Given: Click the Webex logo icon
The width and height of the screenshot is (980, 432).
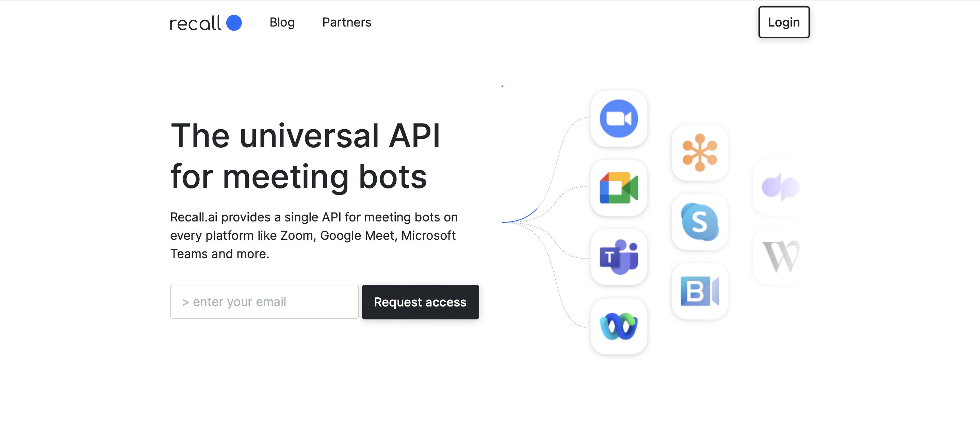Looking at the screenshot, I should [619, 326].
